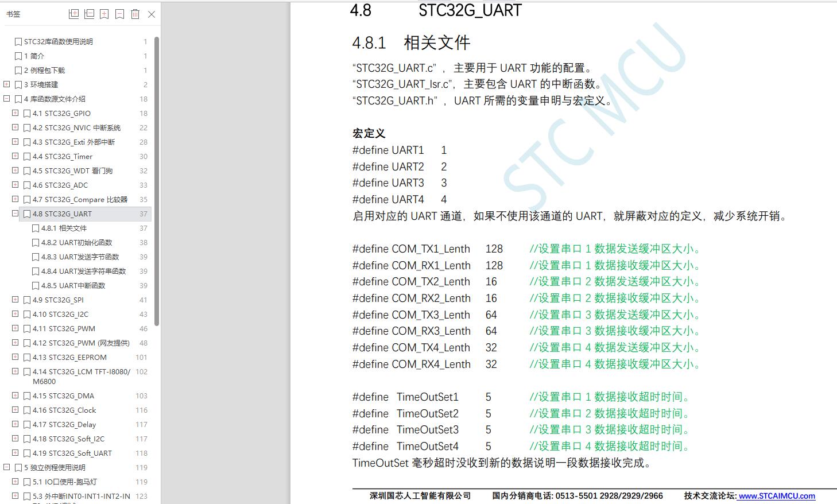Click the line #define COM_RX4_Lenth 32
Screen dimensions: 837x504
[x=424, y=365]
